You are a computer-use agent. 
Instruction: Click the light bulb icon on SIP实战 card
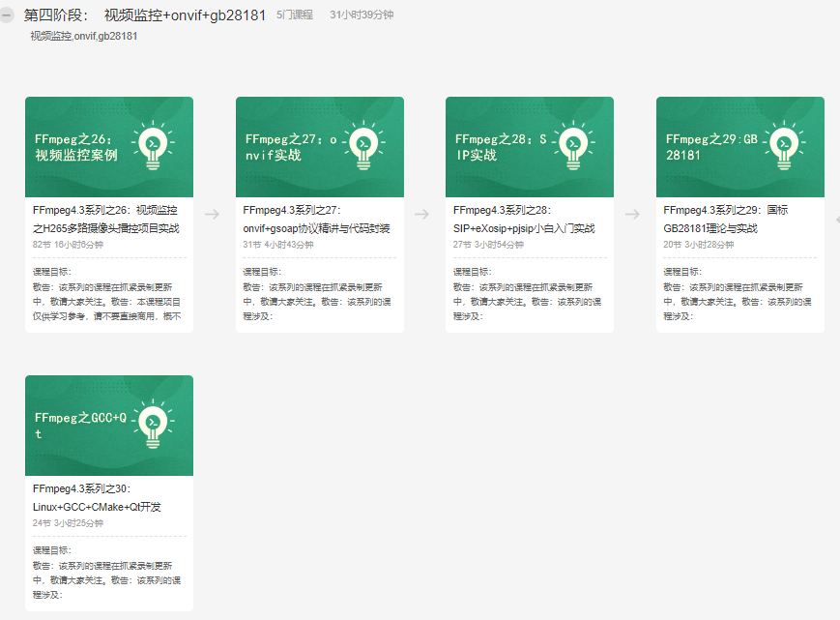click(572, 143)
